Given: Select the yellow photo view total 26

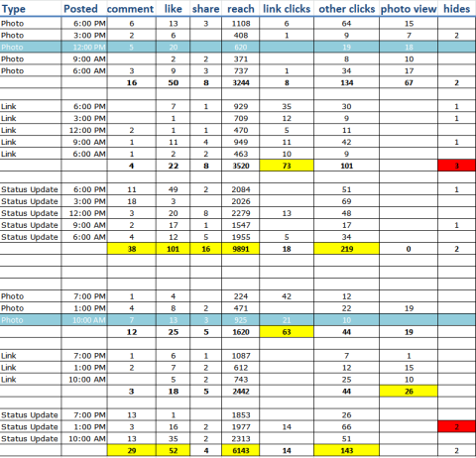Looking at the screenshot, I should (x=409, y=392).
